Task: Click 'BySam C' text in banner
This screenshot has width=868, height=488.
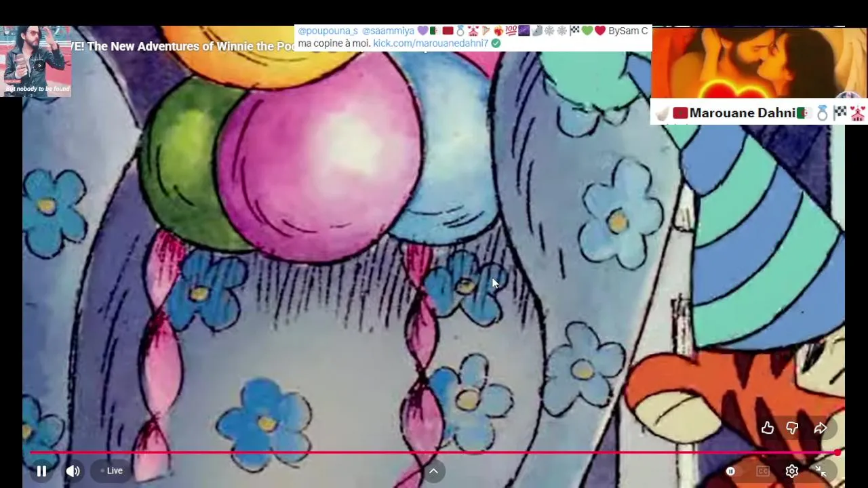Action: (x=628, y=30)
